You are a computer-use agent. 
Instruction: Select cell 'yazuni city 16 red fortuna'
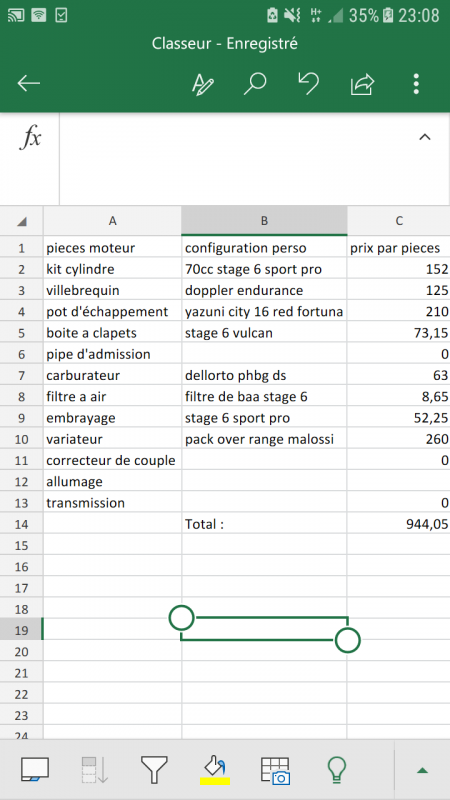coord(264,312)
